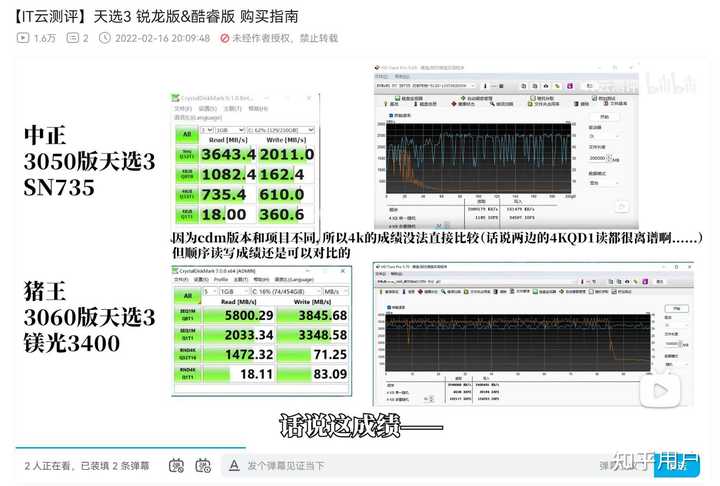Click the read value 735.4
Screen dimensions: 720x486
click(224, 195)
